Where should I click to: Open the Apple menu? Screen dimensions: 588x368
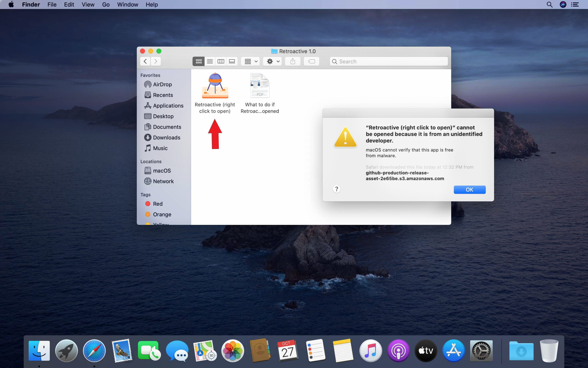click(x=11, y=4)
